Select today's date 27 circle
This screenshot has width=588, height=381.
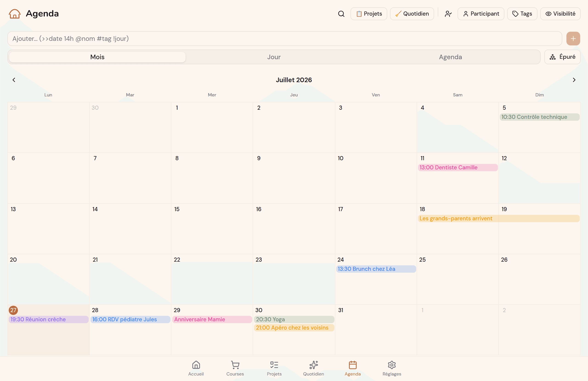13,310
